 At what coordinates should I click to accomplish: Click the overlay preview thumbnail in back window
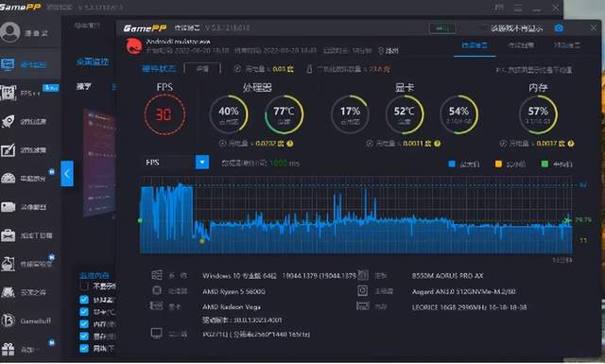pos(99,163)
